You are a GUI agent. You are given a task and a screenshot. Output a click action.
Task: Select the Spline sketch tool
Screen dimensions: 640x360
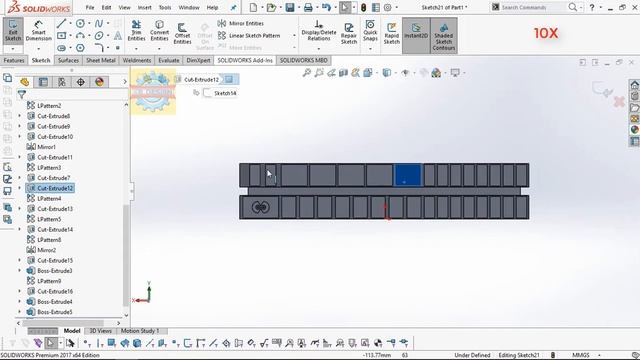[x=99, y=24]
